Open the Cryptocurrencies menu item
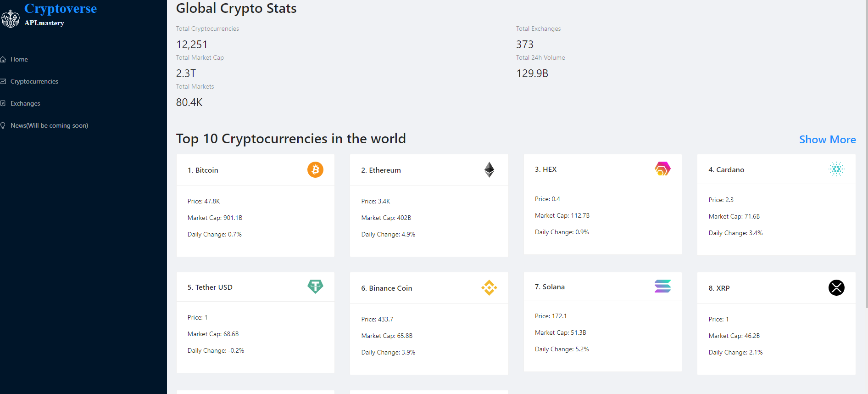The image size is (868, 394). pos(34,81)
